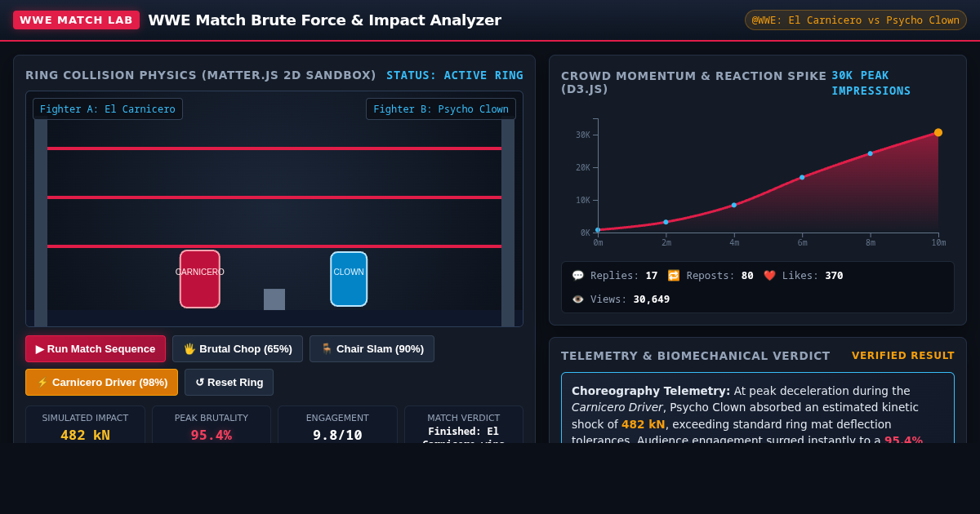The width and height of the screenshot is (980, 514).
Task: Click the Match Verdict card
Action: click(464, 425)
